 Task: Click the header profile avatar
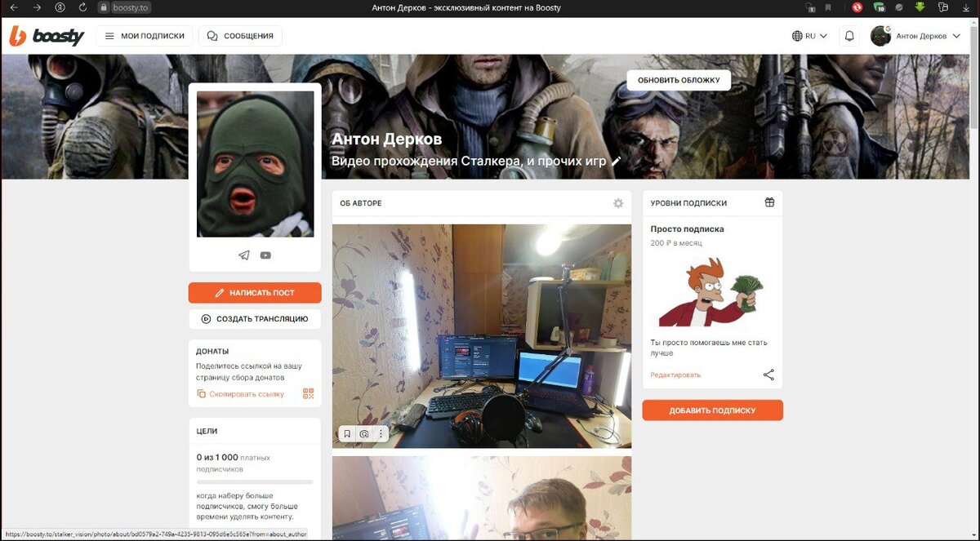(880, 36)
